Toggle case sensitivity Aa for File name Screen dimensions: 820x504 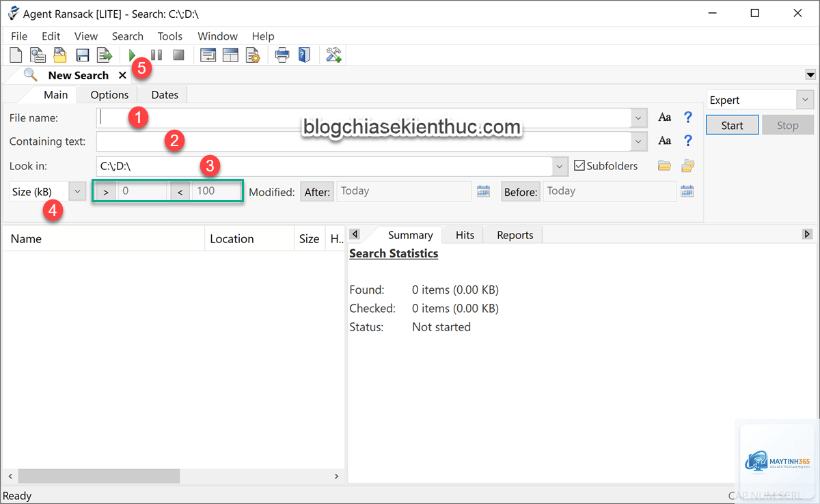pyautogui.click(x=665, y=117)
